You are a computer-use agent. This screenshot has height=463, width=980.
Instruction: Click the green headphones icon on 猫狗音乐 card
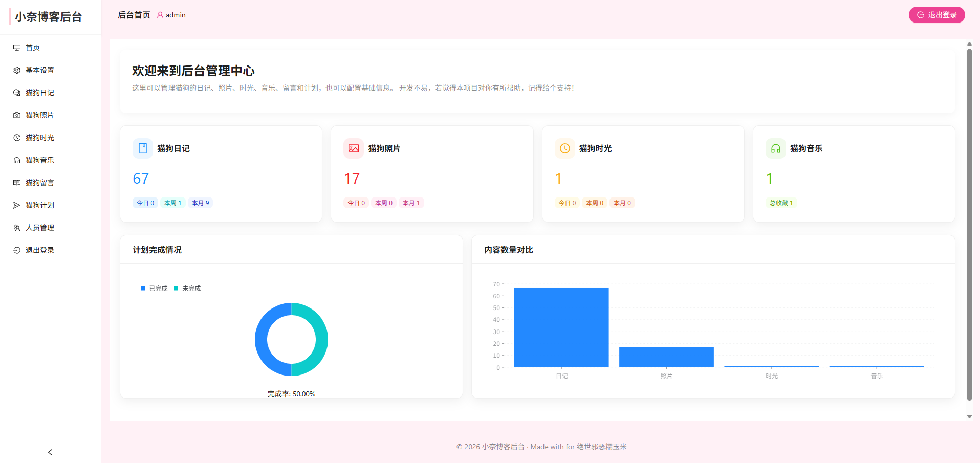point(775,148)
